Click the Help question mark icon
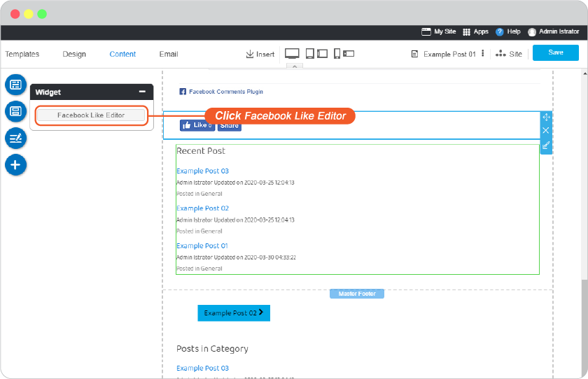Image resolution: width=588 pixels, height=379 pixels. [499, 32]
